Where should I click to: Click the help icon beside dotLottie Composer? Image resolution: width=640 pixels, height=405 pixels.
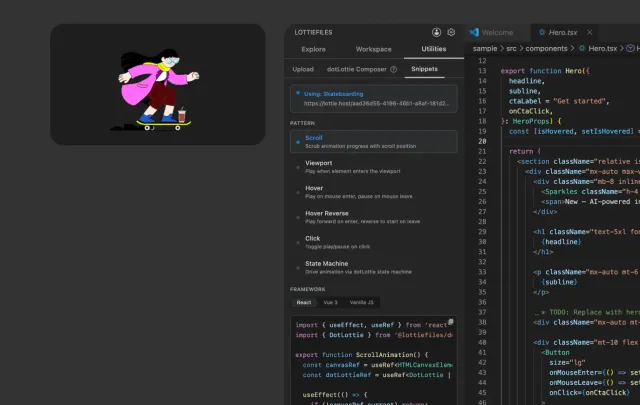(393, 69)
